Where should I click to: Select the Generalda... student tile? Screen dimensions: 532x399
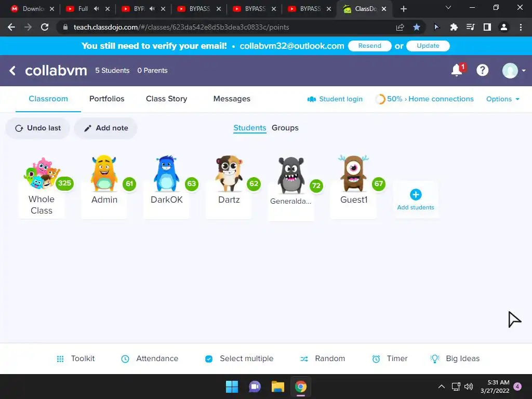pyautogui.click(x=291, y=188)
